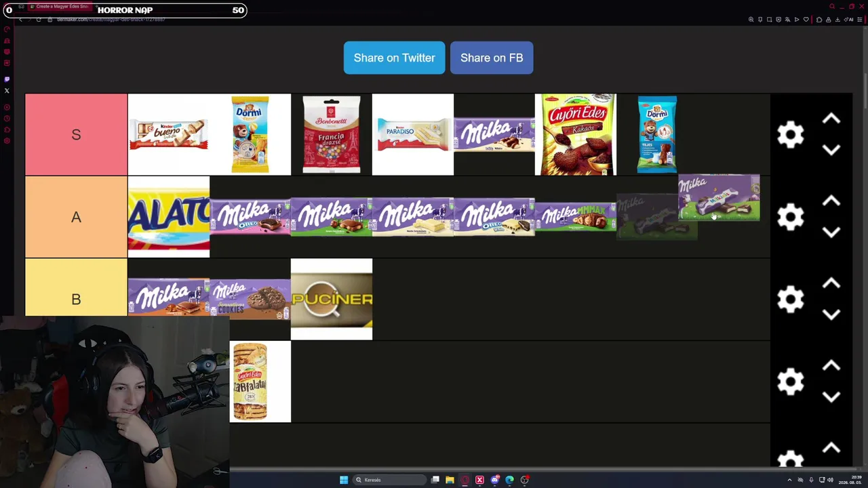868x488 pixels.
Task: Click the ad blocker shield icon
Action: coord(778,20)
